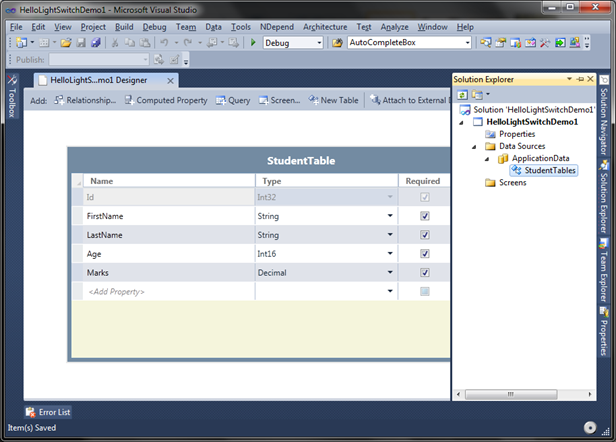Click the Add Property name field
The height and width of the screenshot is (442, 616).
click(169, 292)
